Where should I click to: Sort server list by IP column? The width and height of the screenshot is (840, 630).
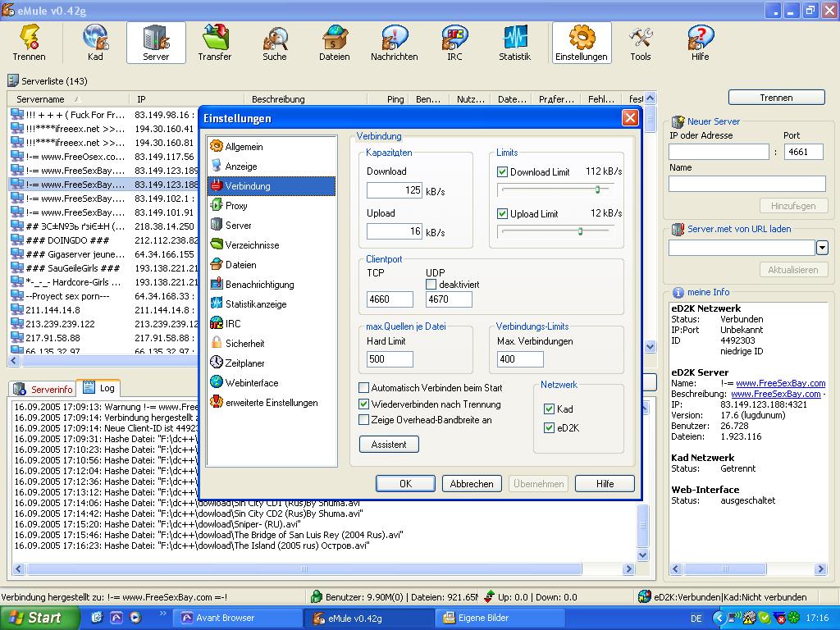point(186,99)
